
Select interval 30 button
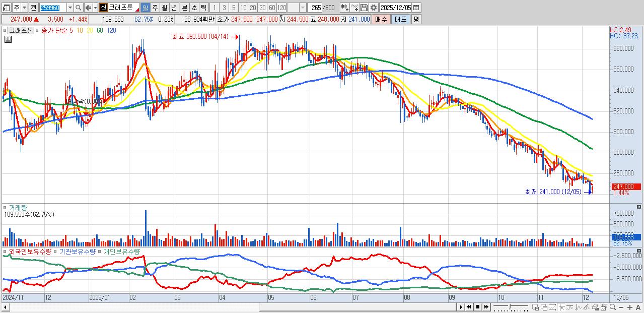[x=262, y=8]
